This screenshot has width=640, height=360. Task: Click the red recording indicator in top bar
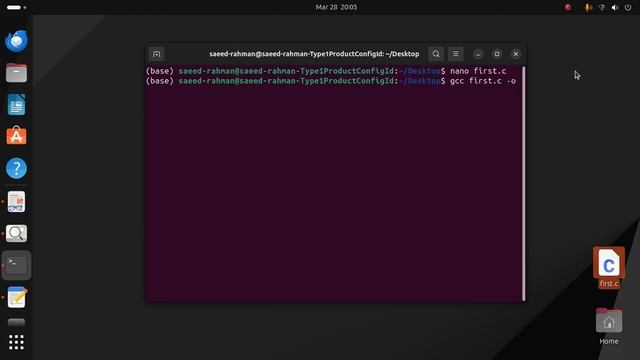click(x=568, y=7)
